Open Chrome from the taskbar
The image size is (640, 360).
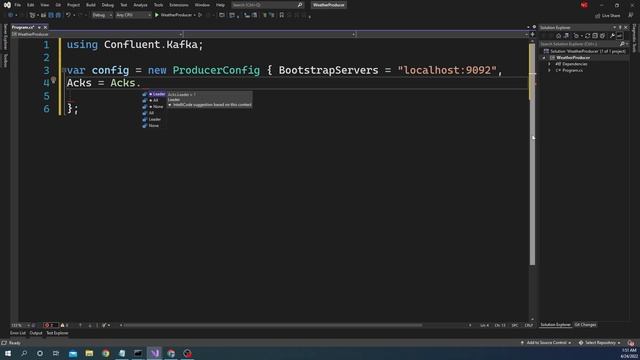[106, 353]
